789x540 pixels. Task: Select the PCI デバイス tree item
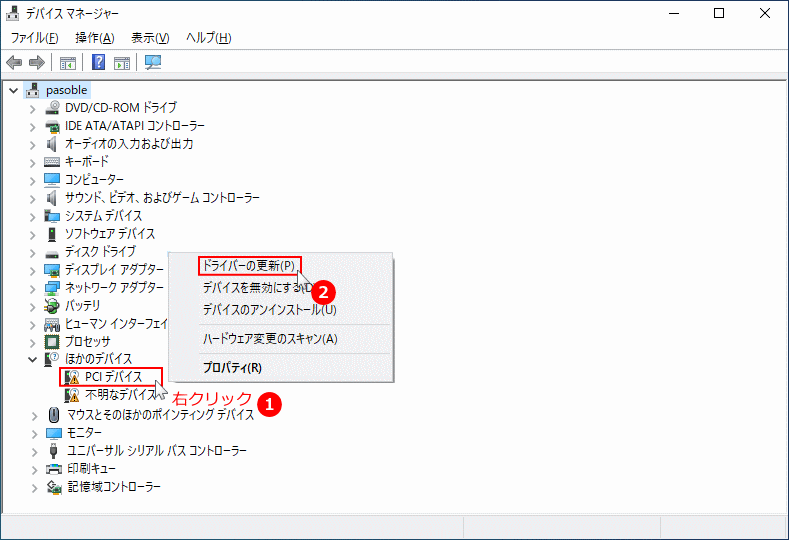coord(114,377)
